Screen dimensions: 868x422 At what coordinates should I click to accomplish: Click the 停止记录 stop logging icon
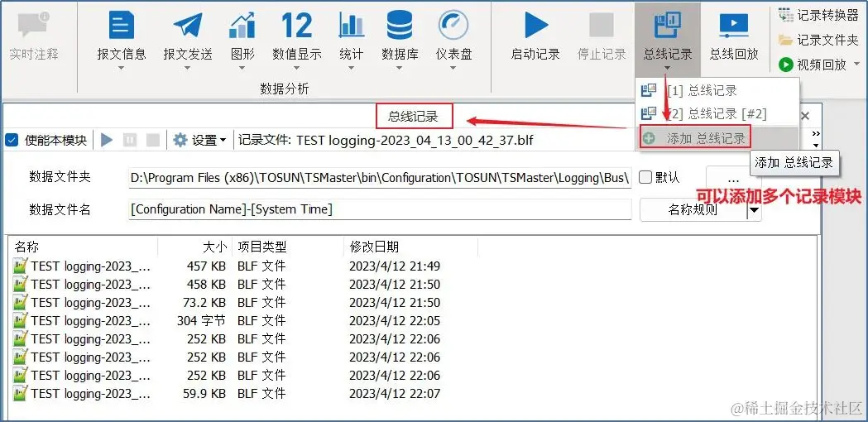tap(602, 26)
